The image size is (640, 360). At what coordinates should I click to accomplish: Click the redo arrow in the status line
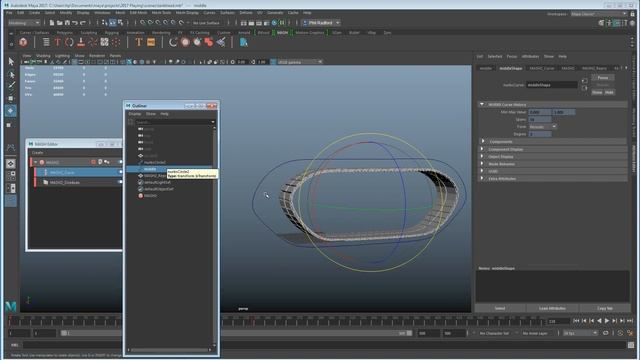click(83, 23)
